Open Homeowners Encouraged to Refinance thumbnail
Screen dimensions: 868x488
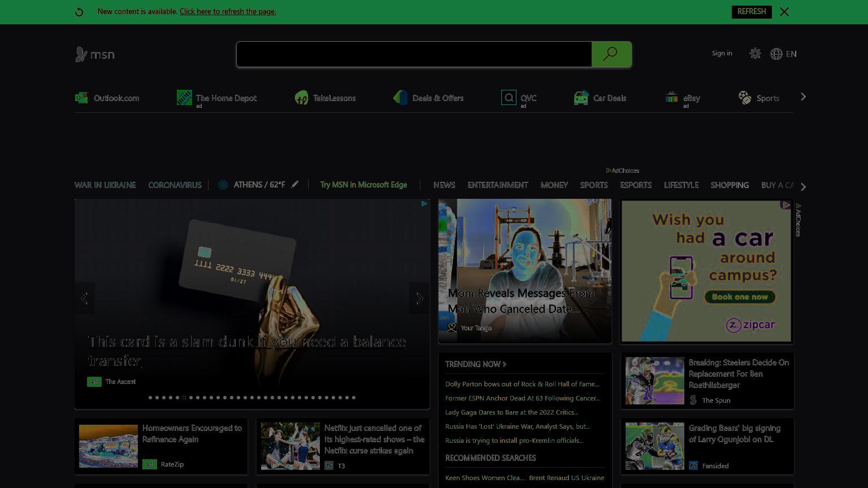coord(108,446)
